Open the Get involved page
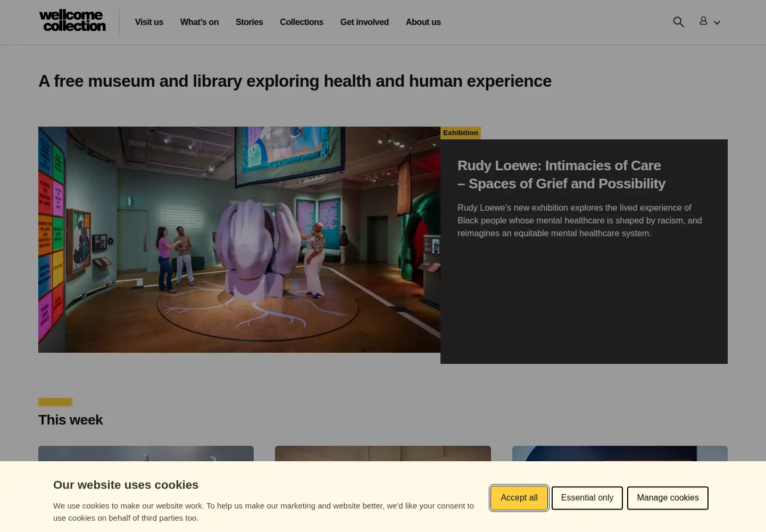766x532 pixels. click(x=364, y=22)
